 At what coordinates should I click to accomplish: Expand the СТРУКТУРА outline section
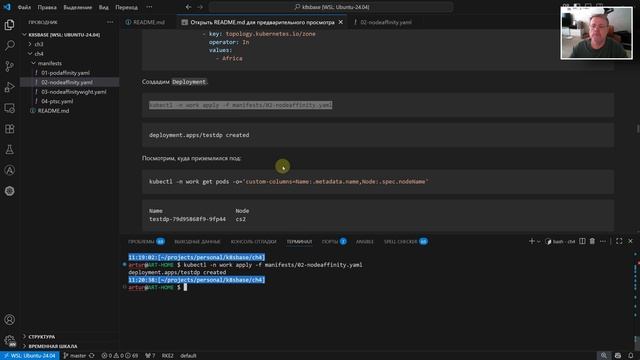[x=42, y=337]
